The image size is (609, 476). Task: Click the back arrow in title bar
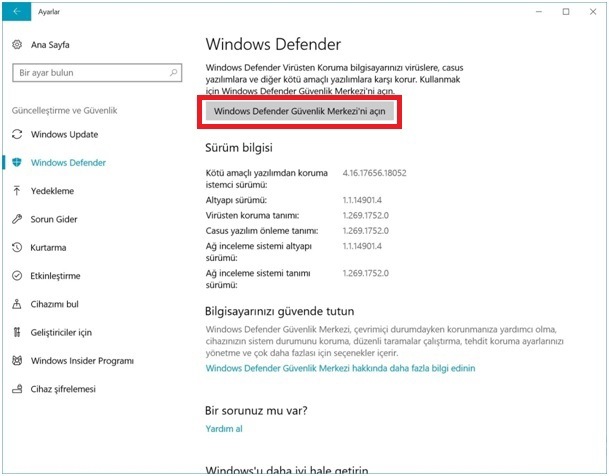pyautogui.click(x=16, y=11)
